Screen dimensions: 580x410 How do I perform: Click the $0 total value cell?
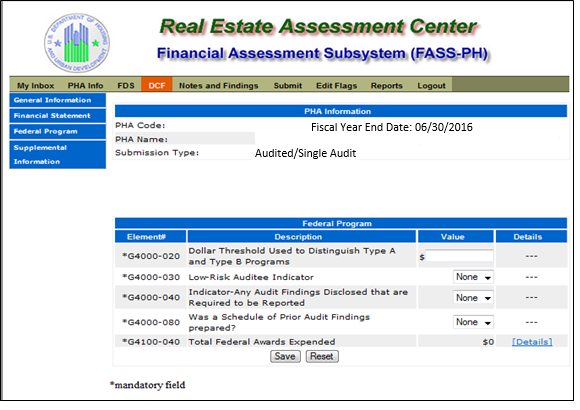pos(488,342)
